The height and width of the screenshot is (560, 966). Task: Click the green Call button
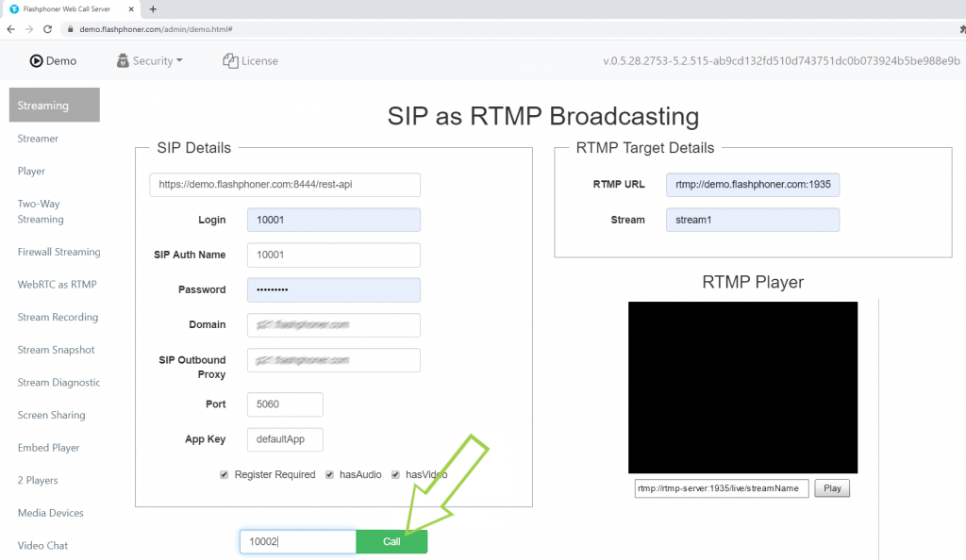(x=391, y=541)
